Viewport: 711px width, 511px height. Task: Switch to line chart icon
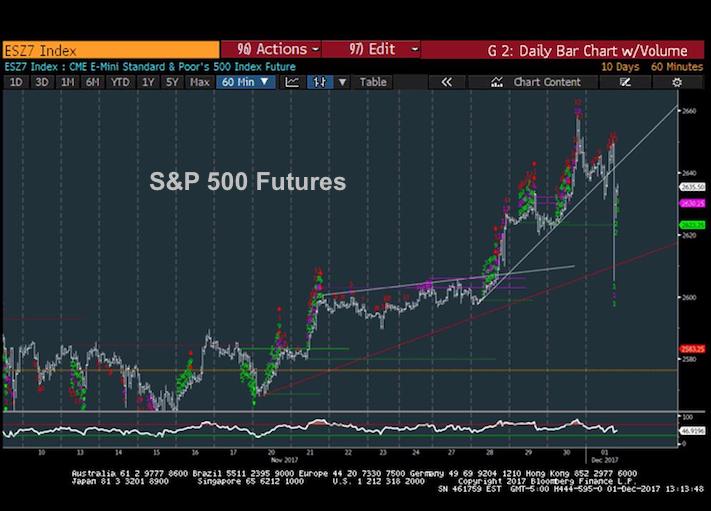(292, 82)
